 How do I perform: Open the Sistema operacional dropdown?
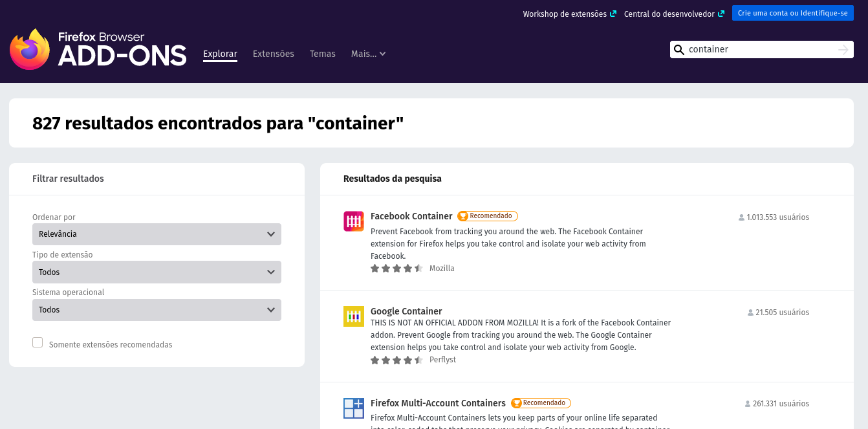[157, 310]
